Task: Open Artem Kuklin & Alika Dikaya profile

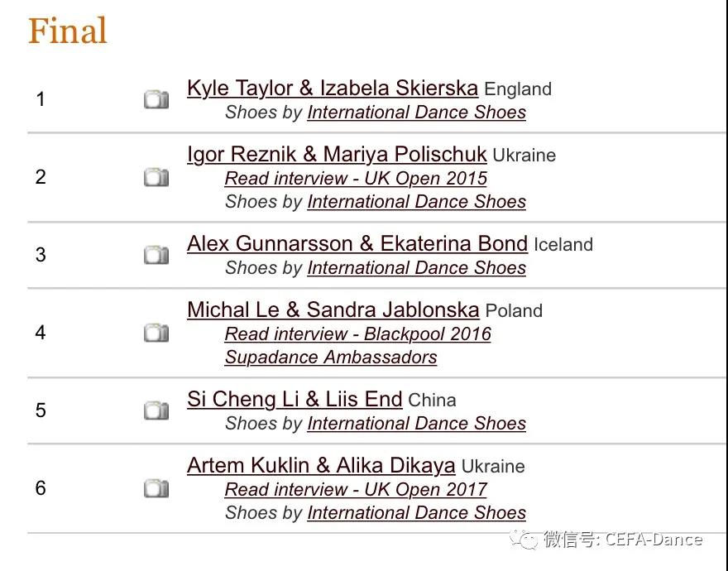Action: click(x=321, y=466)
